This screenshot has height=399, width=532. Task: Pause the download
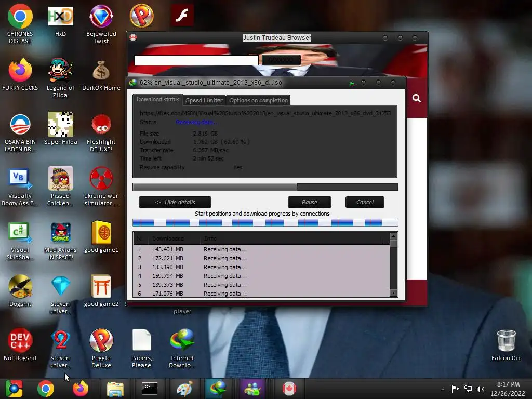click(x=310, y=202)
